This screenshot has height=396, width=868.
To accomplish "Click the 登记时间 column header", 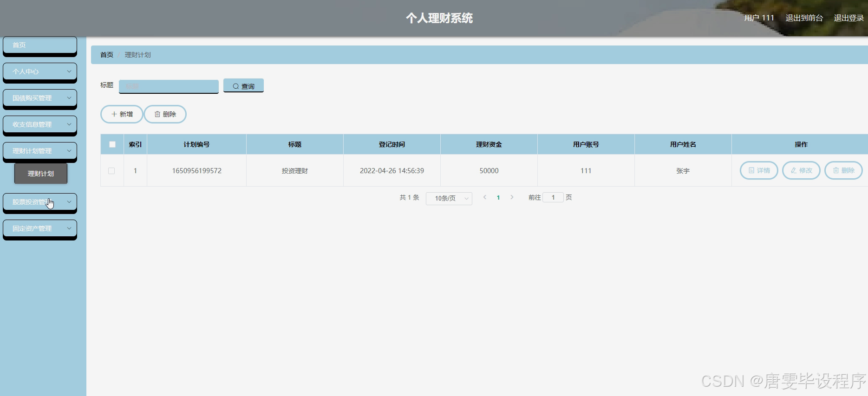I will coord(392,144).
